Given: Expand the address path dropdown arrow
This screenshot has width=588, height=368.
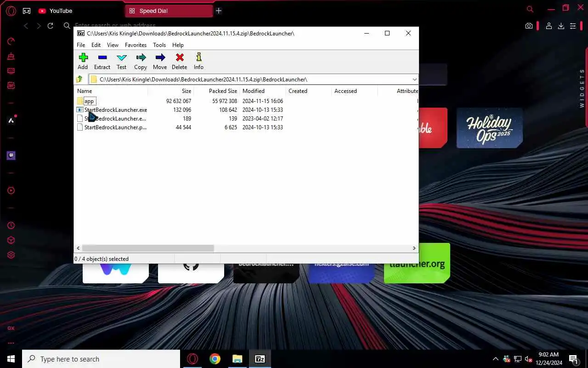Looking at the screenshot, I should coord(414,80).
